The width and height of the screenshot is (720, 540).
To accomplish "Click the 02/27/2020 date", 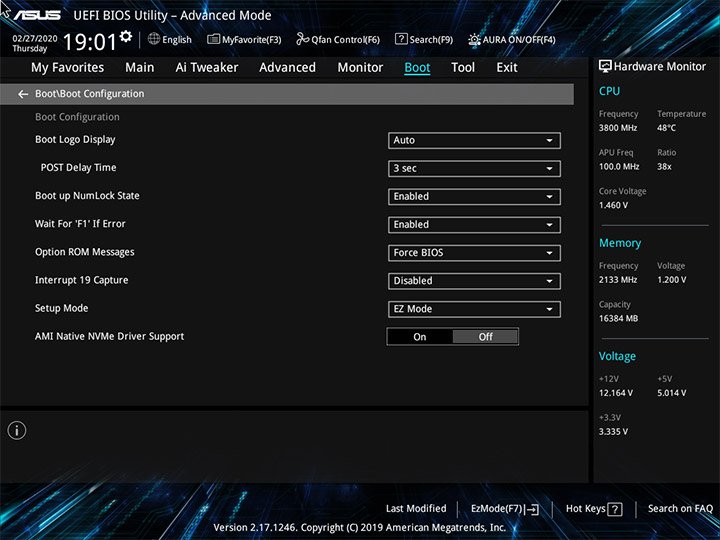I will 35,39.
